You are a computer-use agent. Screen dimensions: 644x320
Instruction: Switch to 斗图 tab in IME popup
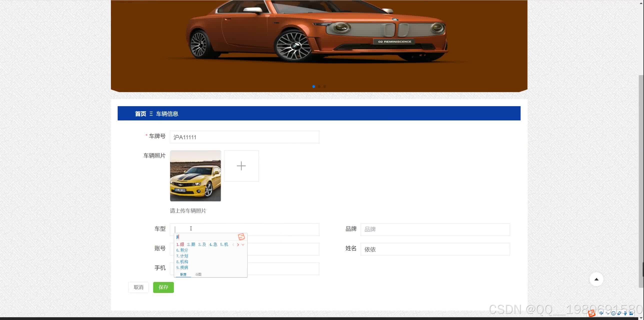pyautogui.click(x=198, y=274)
